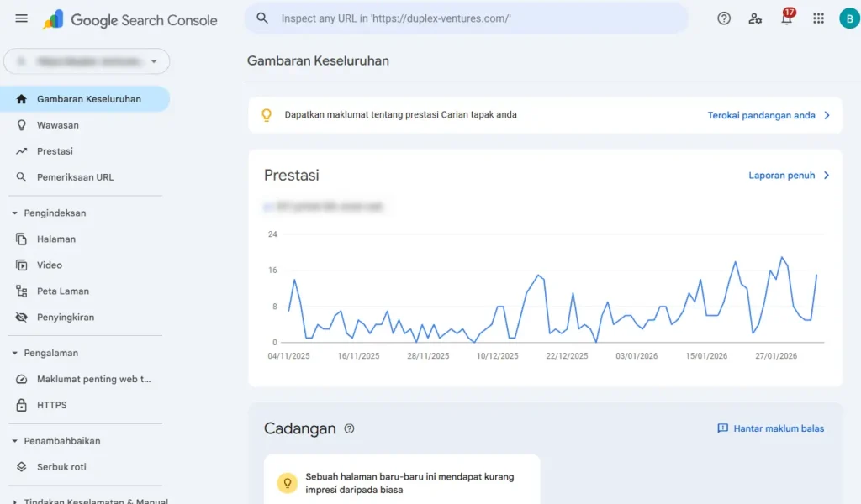Image resolution: width=861 pixels, height=504 pixels.
Task: Collapse the Penambahbaikan section
Action: [15, 441]
